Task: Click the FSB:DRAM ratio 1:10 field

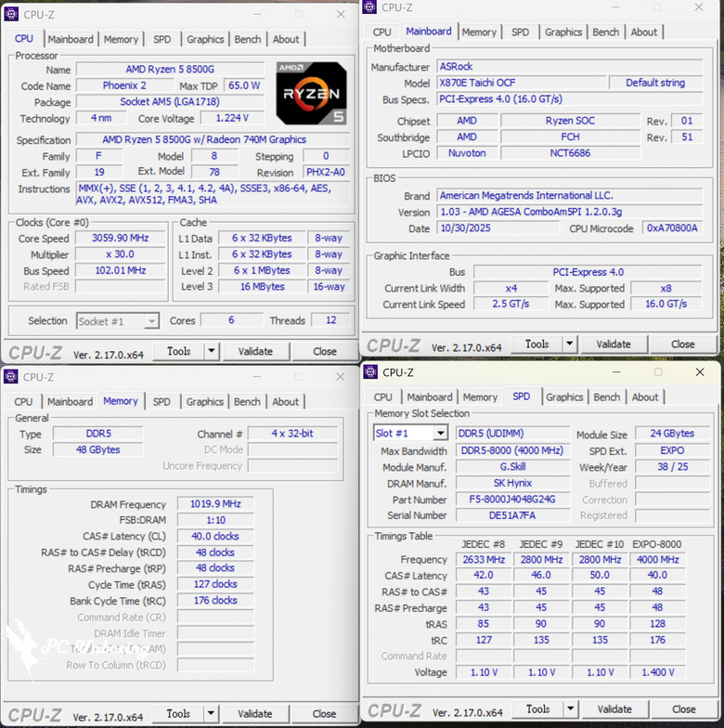Action: click(x=215, y=520)
